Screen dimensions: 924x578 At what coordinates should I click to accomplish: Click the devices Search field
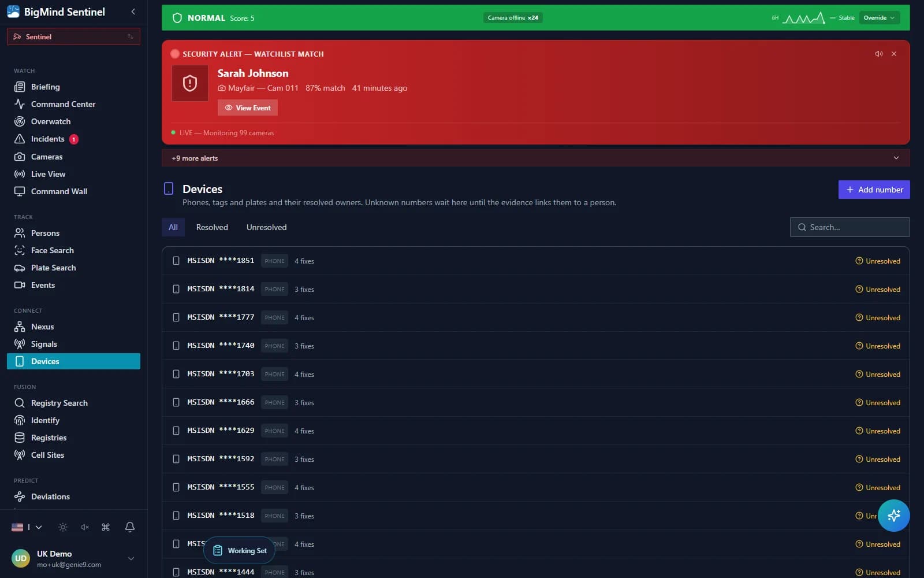tap(850, 227)
